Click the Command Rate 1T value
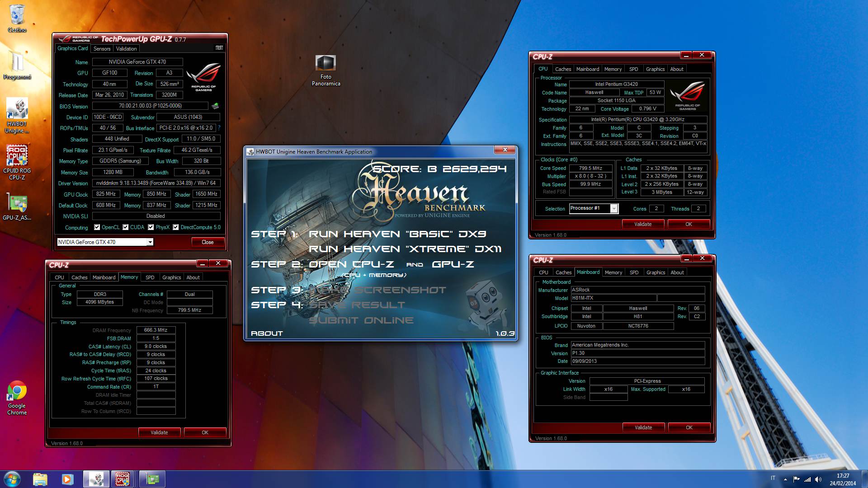The height and width of the screenshot is (488, 868). point(156,386)
